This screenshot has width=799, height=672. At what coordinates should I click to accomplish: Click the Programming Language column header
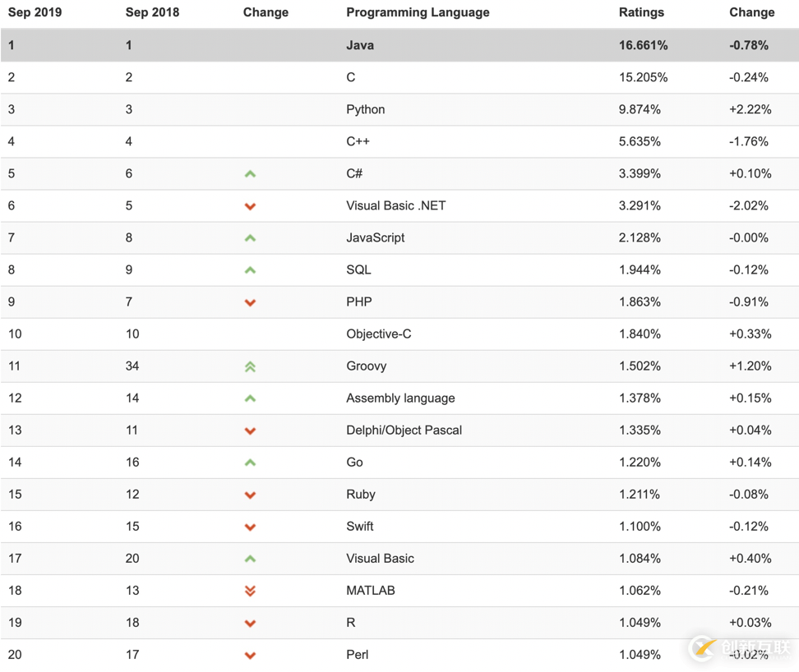pyautogui.click(x=418, y=12)
